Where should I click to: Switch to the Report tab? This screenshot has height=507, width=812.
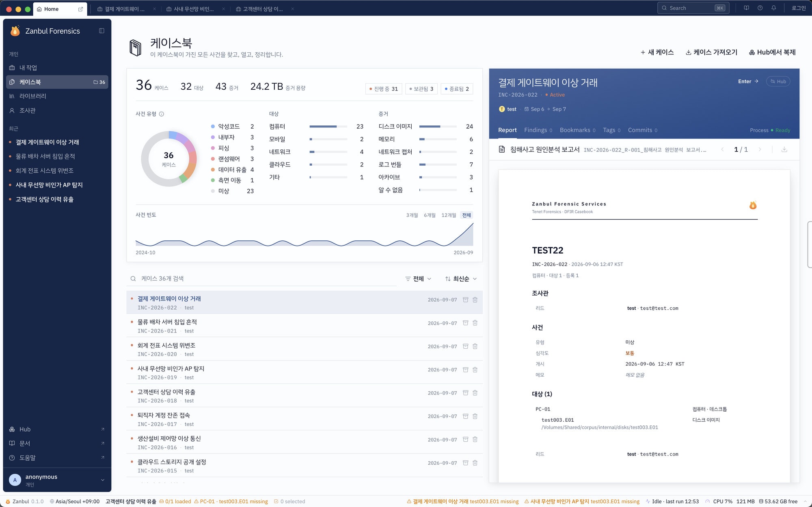(508, 130)
